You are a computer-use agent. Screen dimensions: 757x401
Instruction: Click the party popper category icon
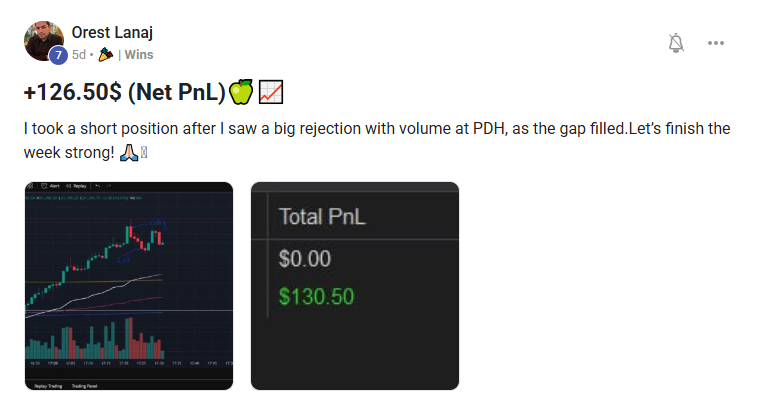pyautogui.click(x=106, y=55)
